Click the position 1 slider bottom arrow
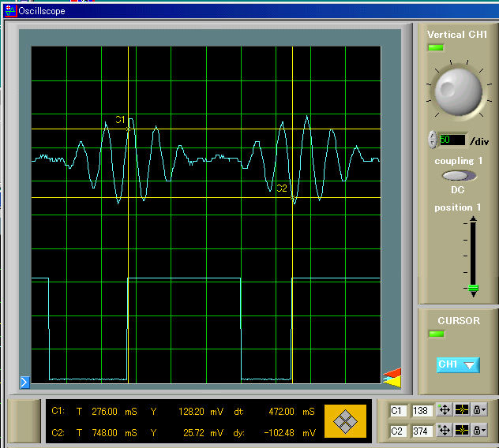The width and height of the screenshot is (499, 448). 473,294
